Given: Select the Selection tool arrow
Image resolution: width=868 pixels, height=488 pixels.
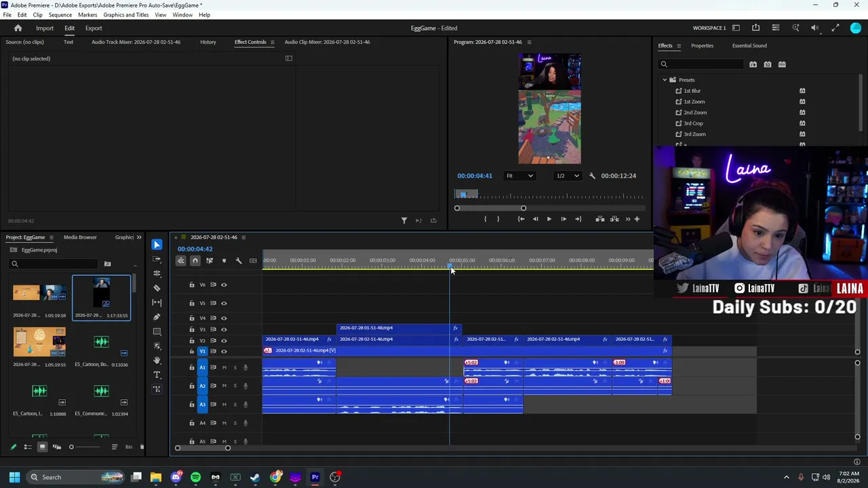Looking at the screenshot, I should pyautogui.click(x=157, y=245).
